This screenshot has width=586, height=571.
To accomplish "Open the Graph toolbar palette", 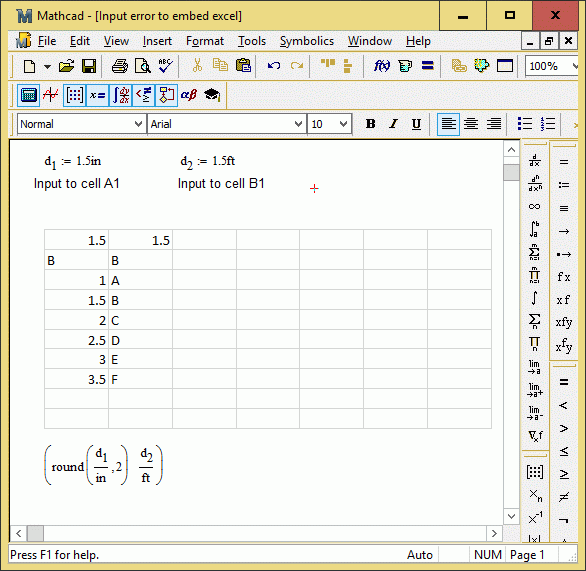I will (x=51, y=95).
